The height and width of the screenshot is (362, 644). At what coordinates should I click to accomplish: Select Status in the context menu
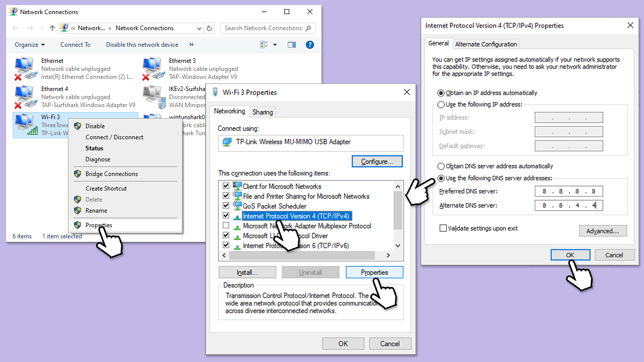pos(94,148)
